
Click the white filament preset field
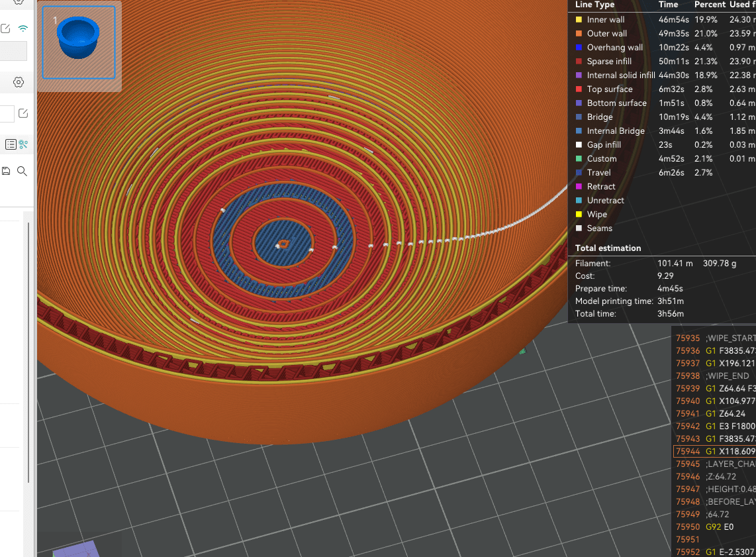point(7,114)
